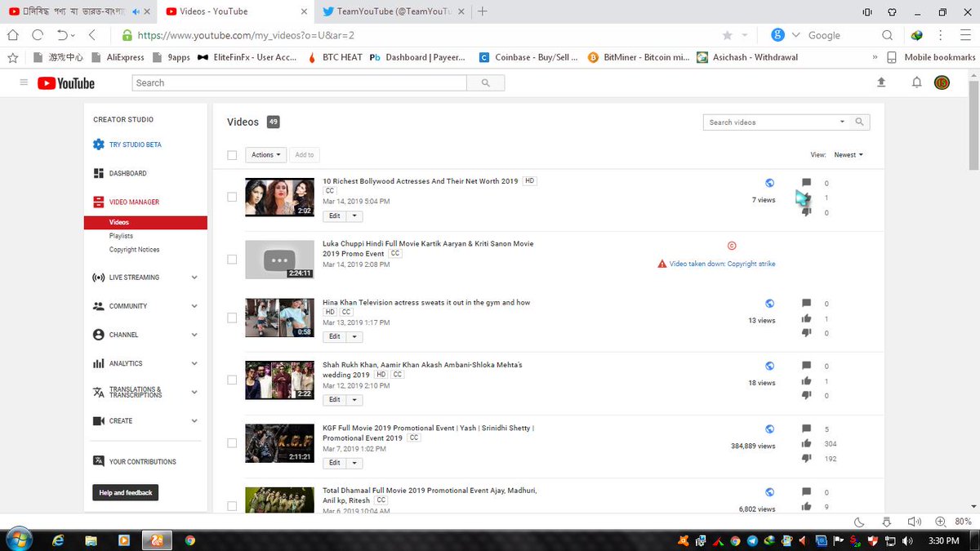
Task: Open Copyright Notices in the sidebar
Action: (135, 250)
